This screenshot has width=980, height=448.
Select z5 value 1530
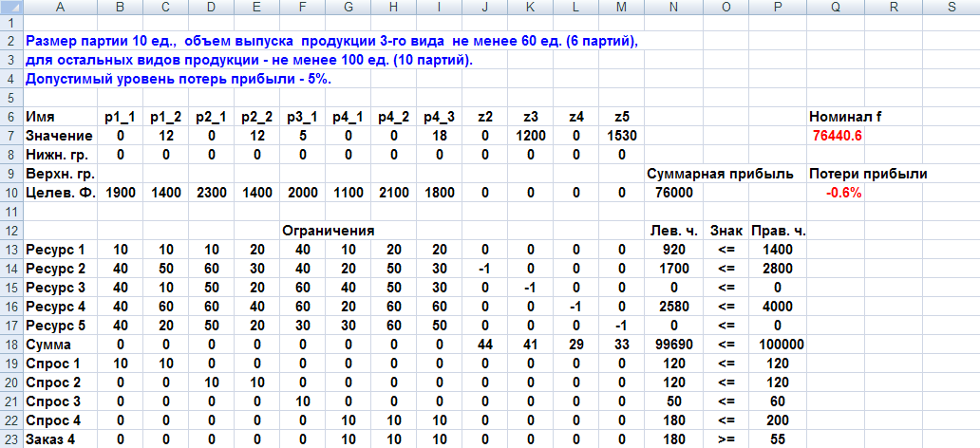click(621, 136)
